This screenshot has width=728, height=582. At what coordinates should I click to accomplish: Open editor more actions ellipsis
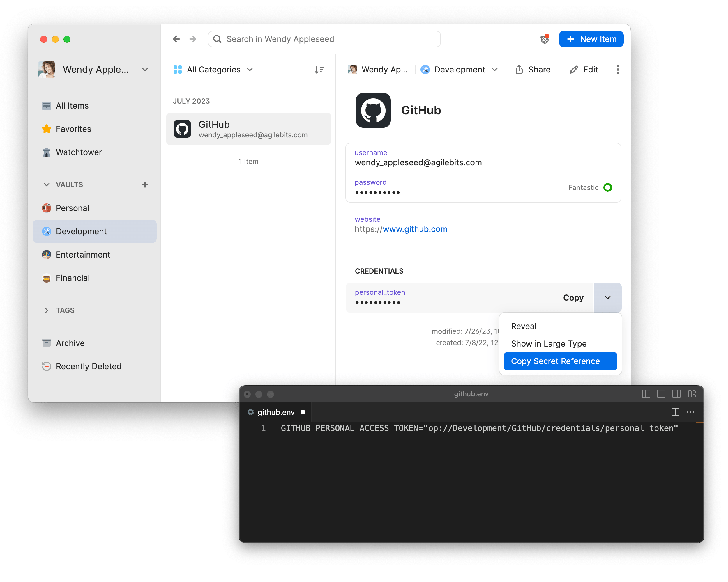pyautogui.click(x=690, y=412)
